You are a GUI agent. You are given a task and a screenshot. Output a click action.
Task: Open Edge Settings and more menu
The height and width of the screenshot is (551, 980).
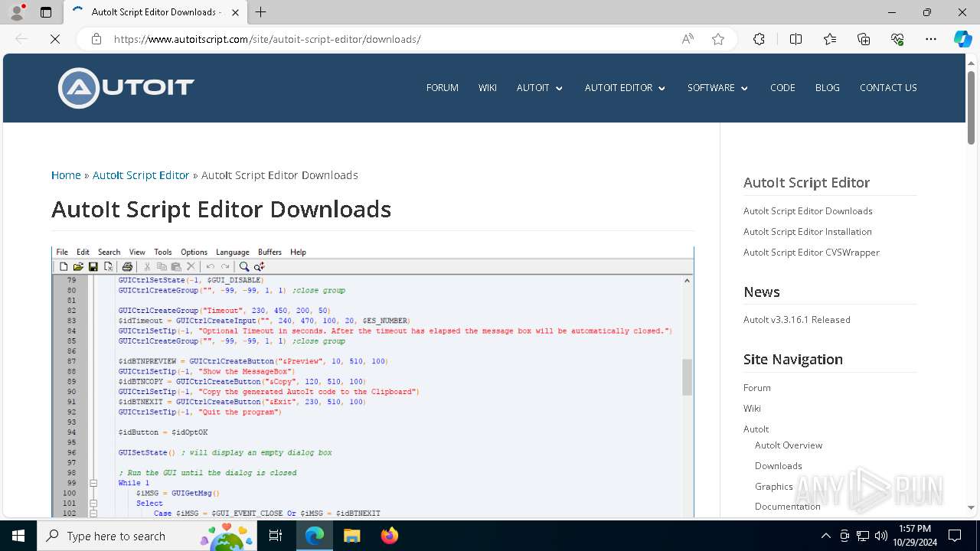click(x=931, y=39)
